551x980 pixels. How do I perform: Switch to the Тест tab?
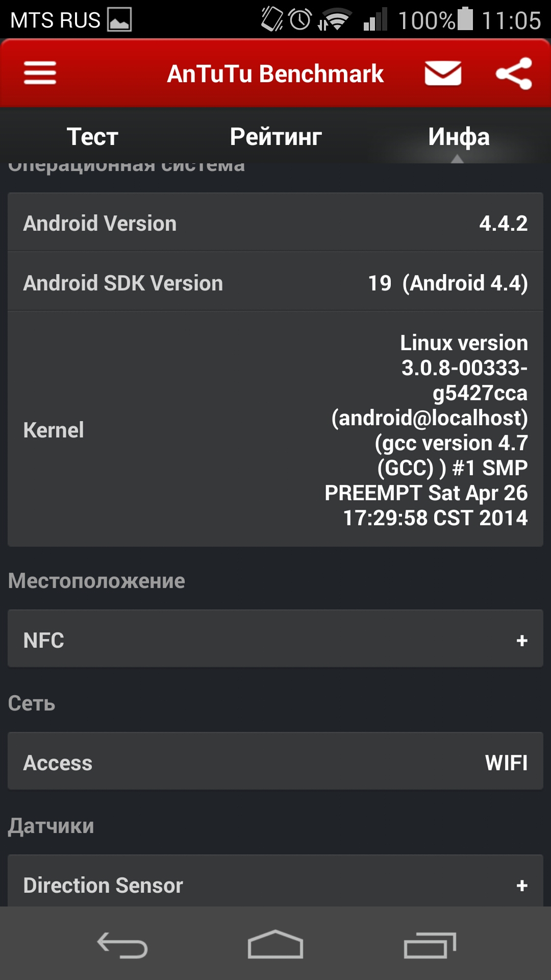pyautogui.click(x=92, y=136)
